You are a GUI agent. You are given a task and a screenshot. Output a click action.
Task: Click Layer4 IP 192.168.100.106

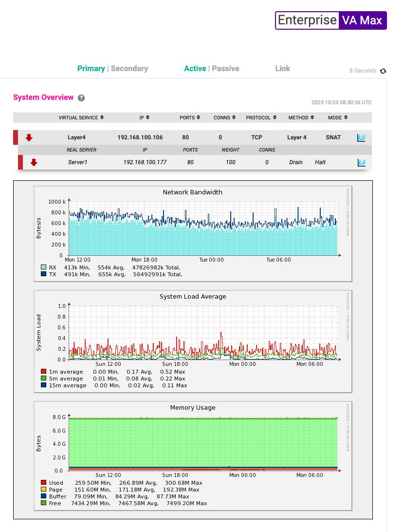[140, 137]
